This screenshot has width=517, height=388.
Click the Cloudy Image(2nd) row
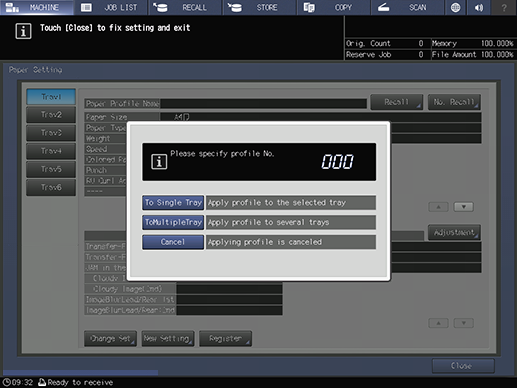[x=183, y=289]
